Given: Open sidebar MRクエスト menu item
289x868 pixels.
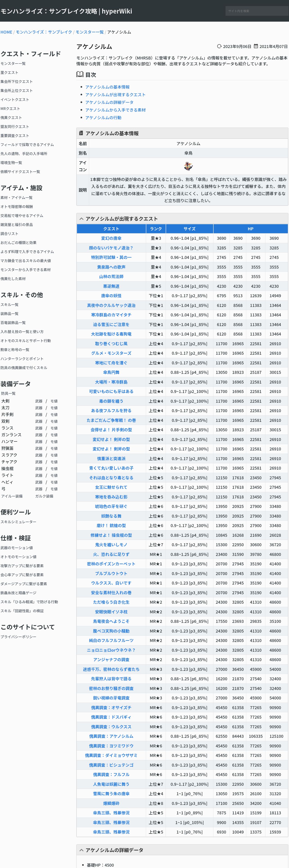Looking at the screenshot, I should pyautogui.click(x=10, y=109).
